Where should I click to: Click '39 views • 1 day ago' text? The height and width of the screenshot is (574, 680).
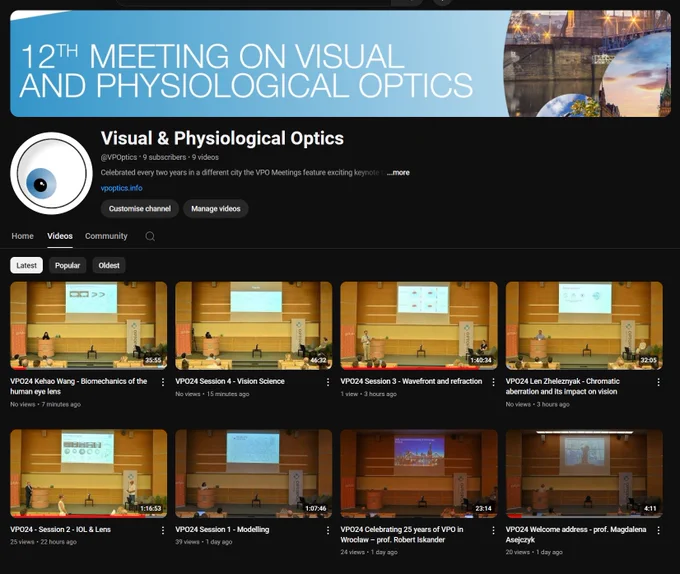coord(204,542)
